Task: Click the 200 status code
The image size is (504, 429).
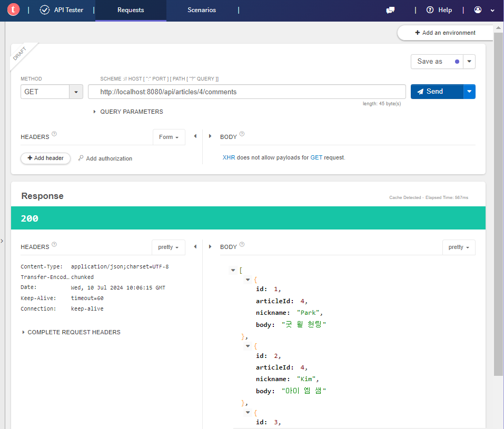Action: (29, 218)
